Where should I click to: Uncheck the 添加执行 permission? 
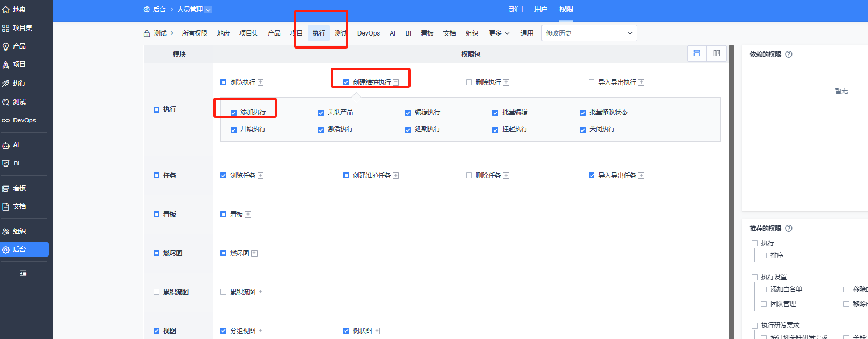[x=233, y=113]
